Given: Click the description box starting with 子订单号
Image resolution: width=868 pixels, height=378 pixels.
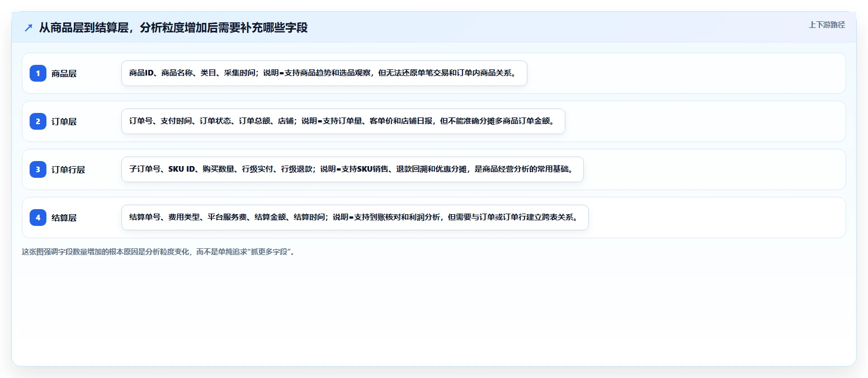Looking at the screenshot, I should click(x=352, y=169).
